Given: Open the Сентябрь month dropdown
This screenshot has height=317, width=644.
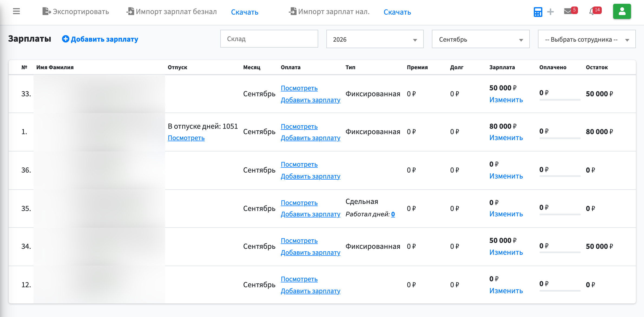Looking at the screenshot, I should 481,39.
